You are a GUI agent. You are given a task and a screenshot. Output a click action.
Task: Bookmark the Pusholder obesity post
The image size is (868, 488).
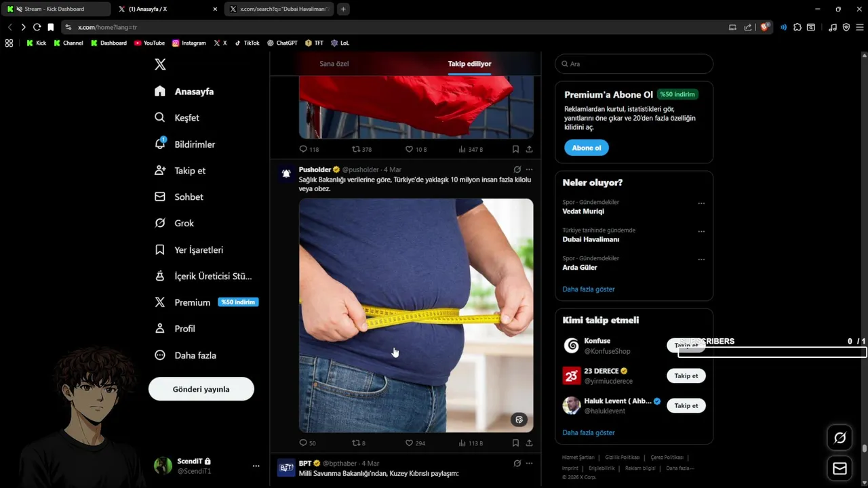(x=515, y=443)
